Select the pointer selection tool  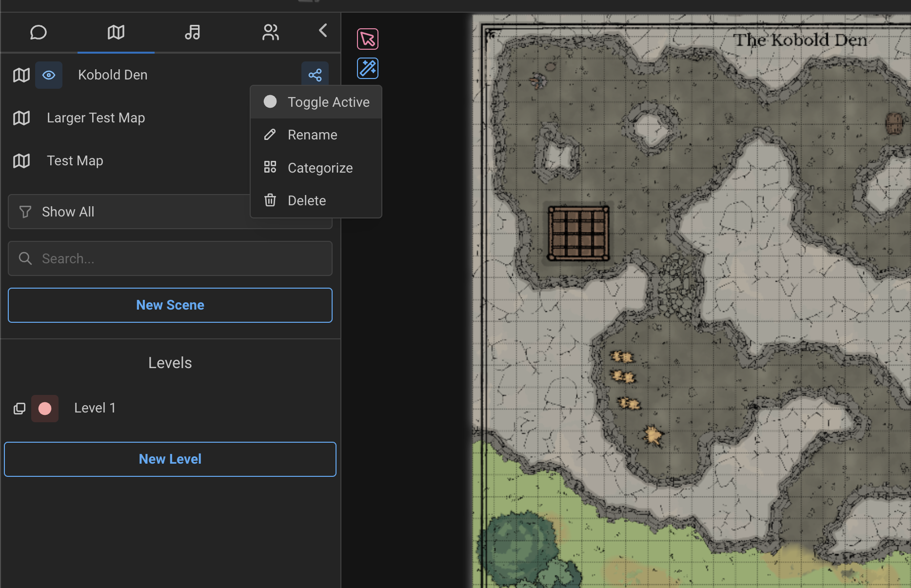(x=368, y=39)
